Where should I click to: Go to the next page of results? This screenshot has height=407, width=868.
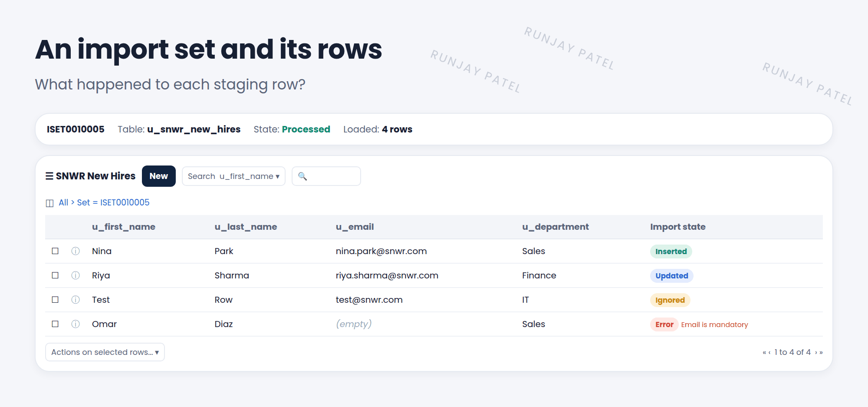click(816, 352)
